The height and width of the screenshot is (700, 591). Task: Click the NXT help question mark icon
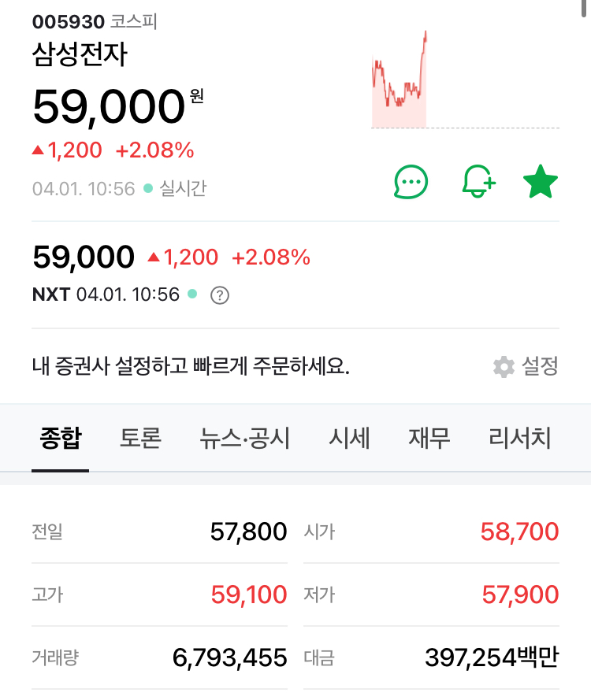pyautogui.click(x=221, y=295)
